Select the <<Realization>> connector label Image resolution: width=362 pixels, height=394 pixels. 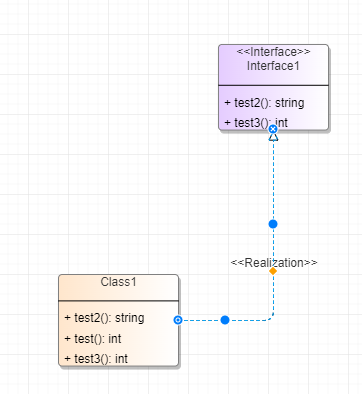pos(274,263)
